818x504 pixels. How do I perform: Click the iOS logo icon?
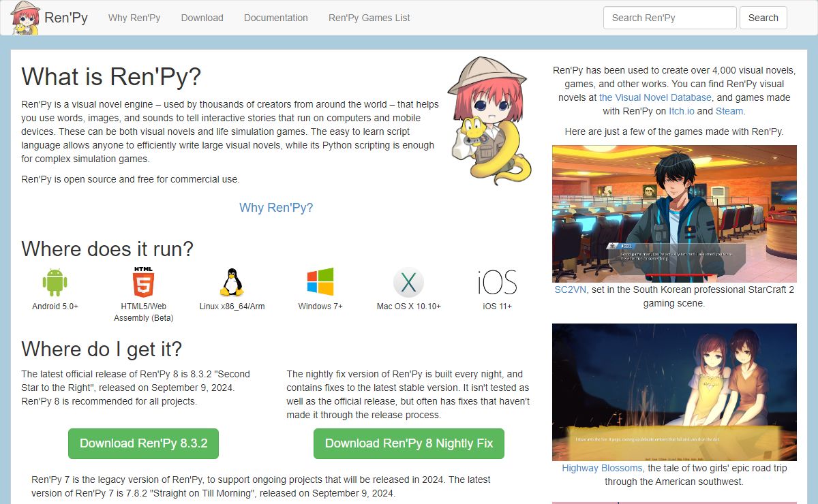[x=497, y=282]
